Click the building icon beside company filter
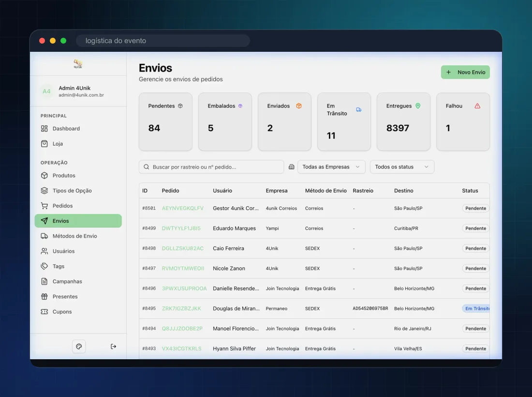 (292, 167)
